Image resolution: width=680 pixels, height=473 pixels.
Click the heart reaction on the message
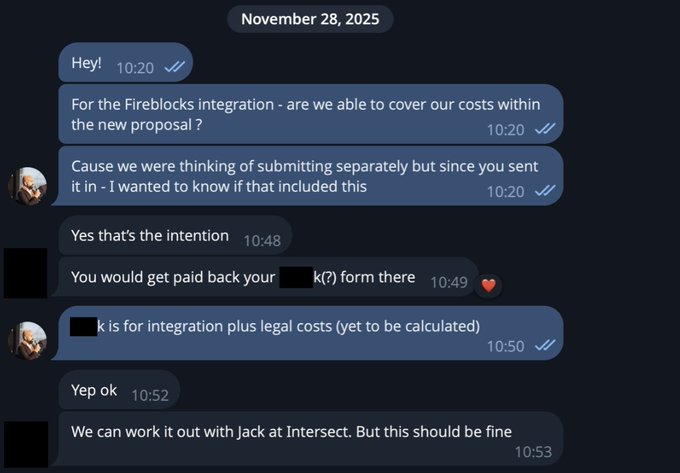pos(489,283)
